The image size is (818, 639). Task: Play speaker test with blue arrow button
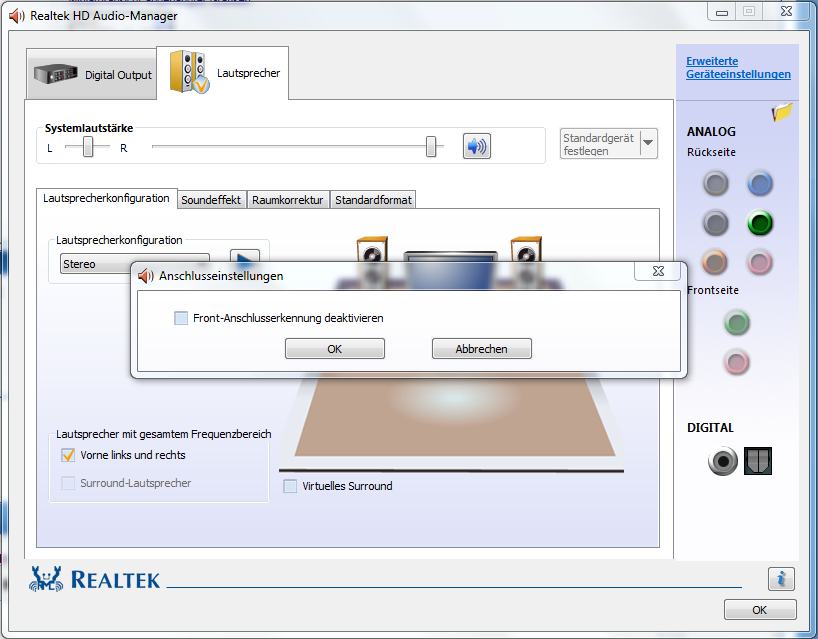pyautogui.click(x=245, y=256)
